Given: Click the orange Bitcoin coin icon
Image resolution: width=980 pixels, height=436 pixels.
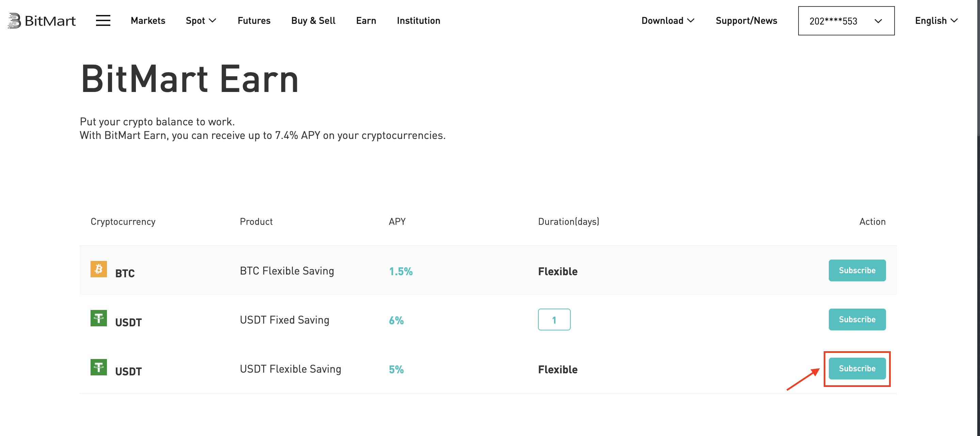Looking at the screenshot, I should pyautogui.click(x=98, y=269).
